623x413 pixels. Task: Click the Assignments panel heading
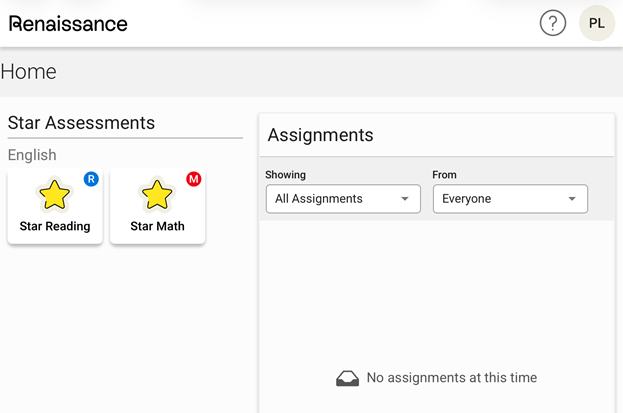coord(320,135)
